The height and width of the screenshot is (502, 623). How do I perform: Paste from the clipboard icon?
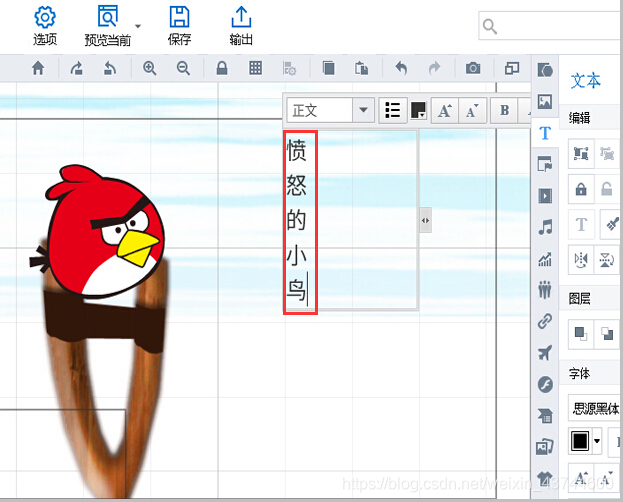tap(362, 68)
